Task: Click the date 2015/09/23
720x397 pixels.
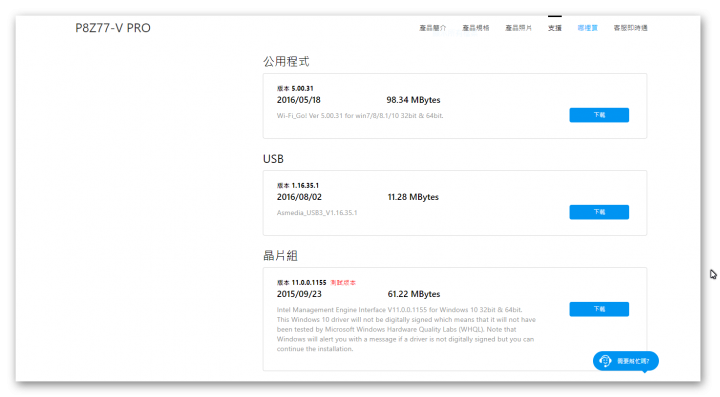Action: pyautogui.click(x=299, y=294)
